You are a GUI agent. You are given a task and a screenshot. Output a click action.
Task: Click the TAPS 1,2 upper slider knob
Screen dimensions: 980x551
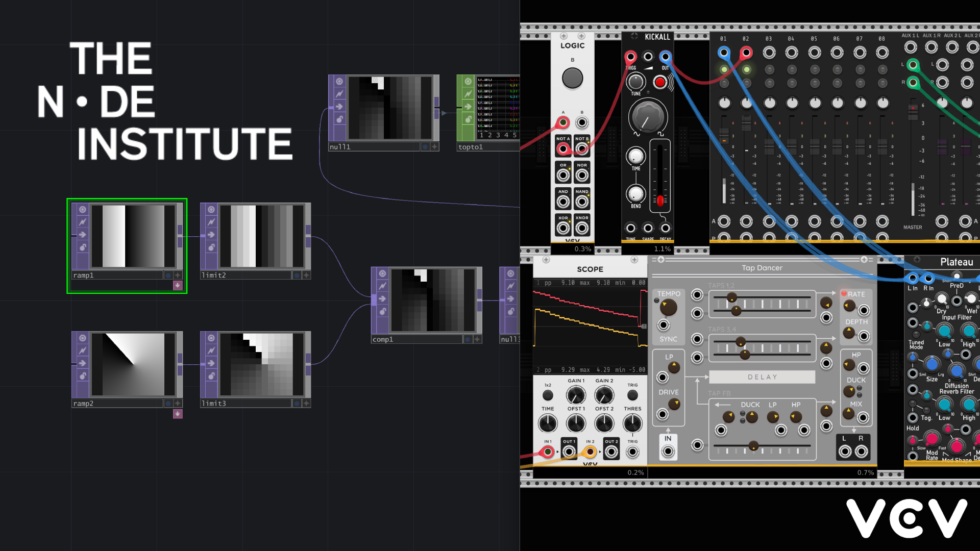[731, 298]
